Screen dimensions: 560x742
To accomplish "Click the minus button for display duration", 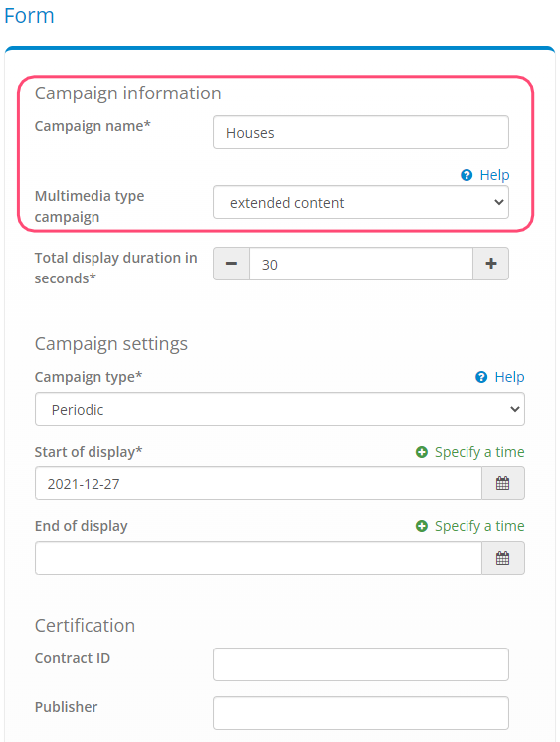I will 231,264.
